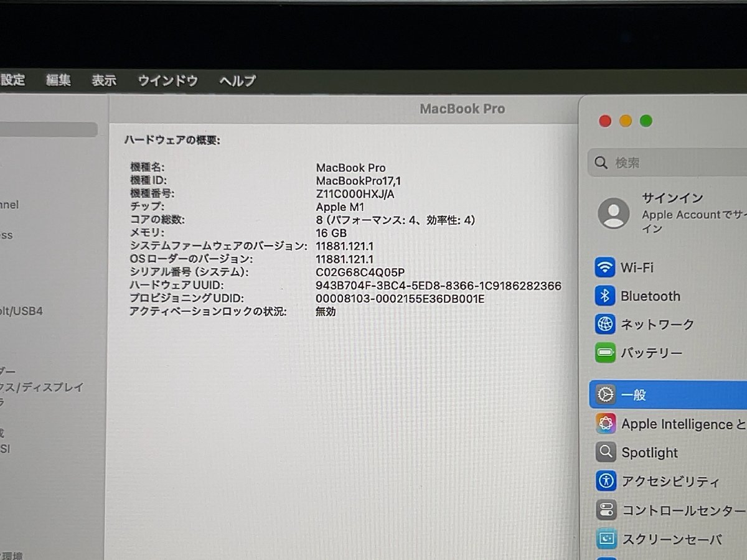Click the hardware UUID value 943B704F

point(438,286)
